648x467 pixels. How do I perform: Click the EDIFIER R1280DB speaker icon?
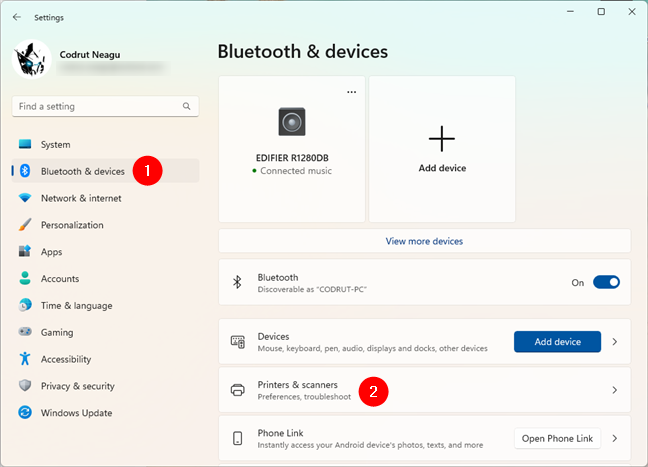click(x=292, y=122)
